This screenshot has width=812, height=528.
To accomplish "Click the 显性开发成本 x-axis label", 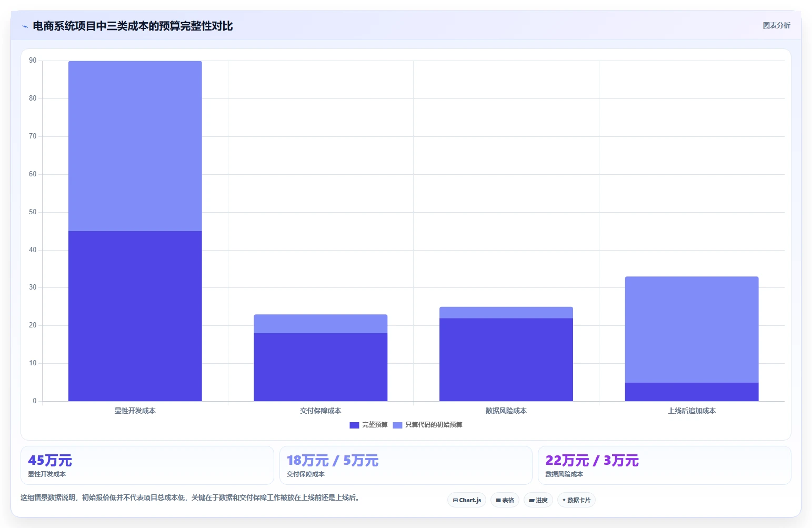I will point(135,411).
